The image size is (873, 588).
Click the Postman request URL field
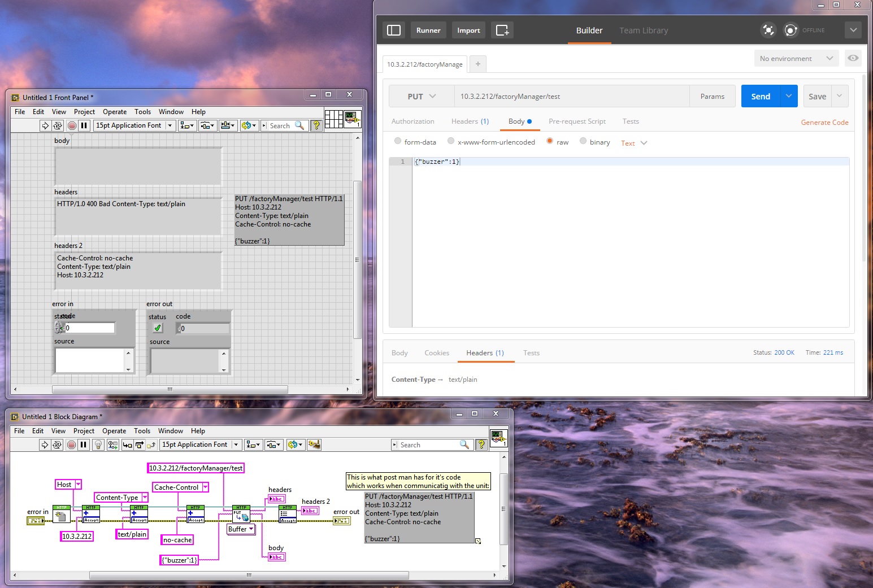(572, 96)
